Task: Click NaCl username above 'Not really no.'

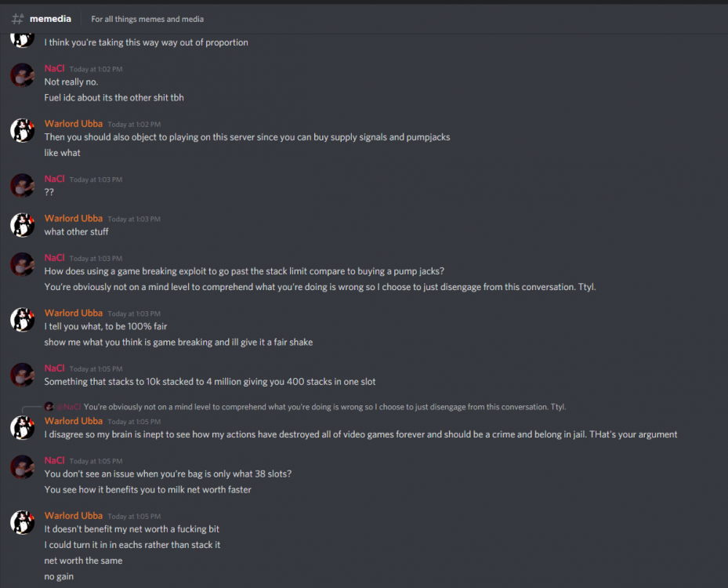Action: 54,68
